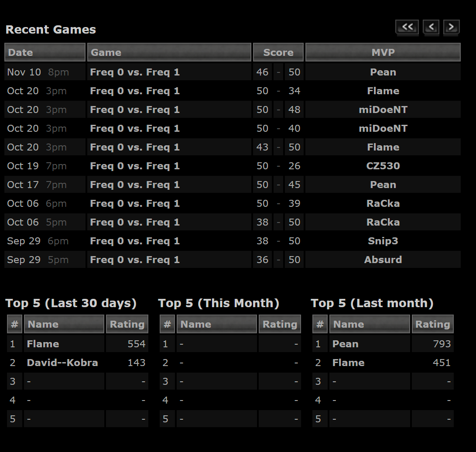476x452 pixels.
Task: Open Flame in Top 5 Last 30 days
Action: point(43,344)
